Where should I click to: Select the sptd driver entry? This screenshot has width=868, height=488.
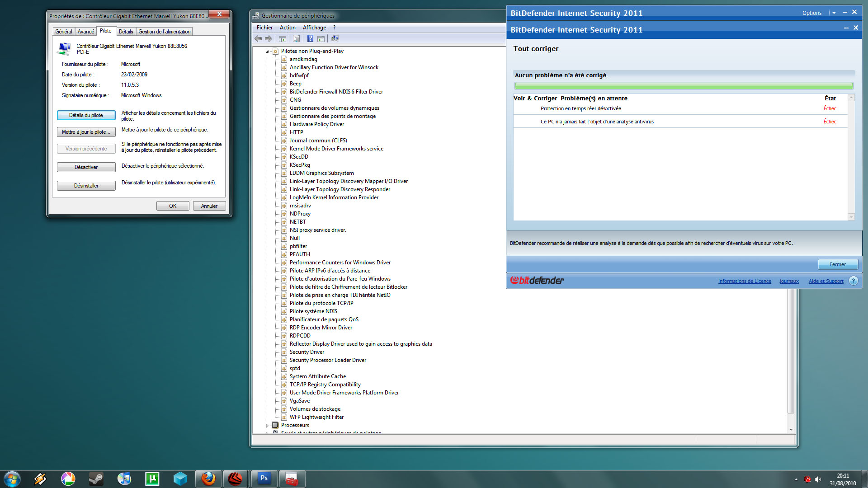point(295,368)
